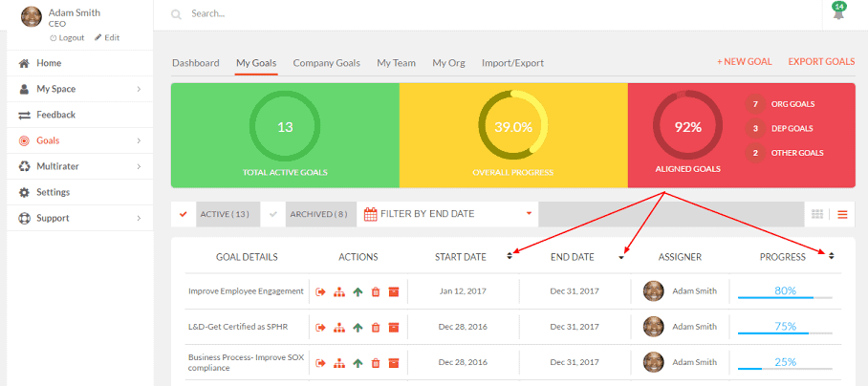The image size is (868, 386).
Task: Expand the Support sidebar chevron
Action: 139,219
